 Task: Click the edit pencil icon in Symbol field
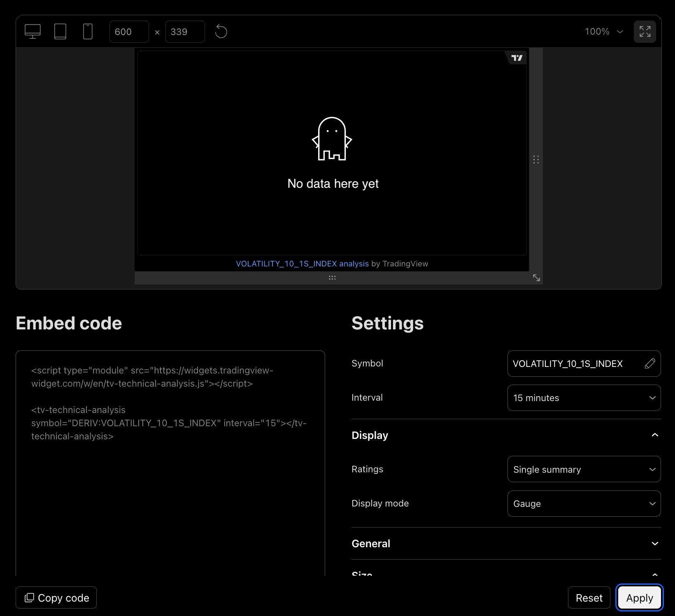[x=650, y=364]
